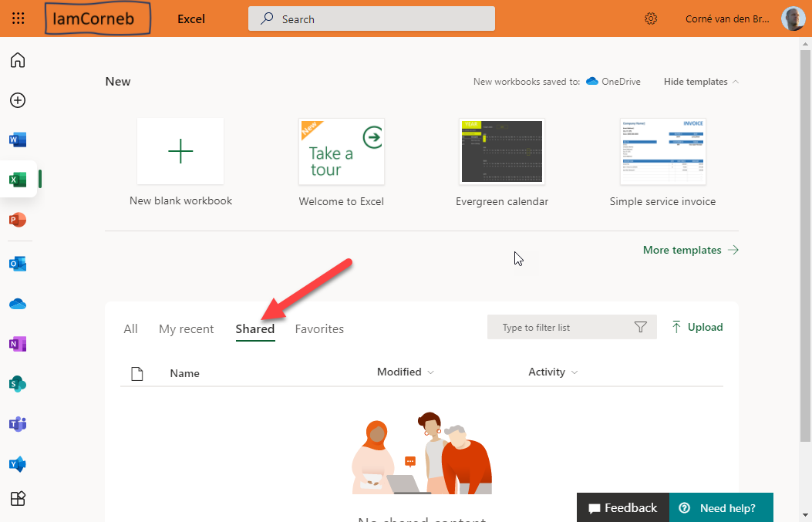The image size is (812, 522).
Task: Open Yammer from the sidebar
Action: 18,464
